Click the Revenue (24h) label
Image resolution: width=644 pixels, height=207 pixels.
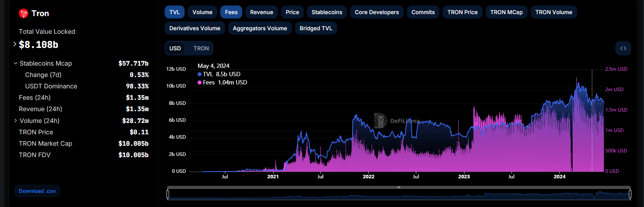click(40, 109)
